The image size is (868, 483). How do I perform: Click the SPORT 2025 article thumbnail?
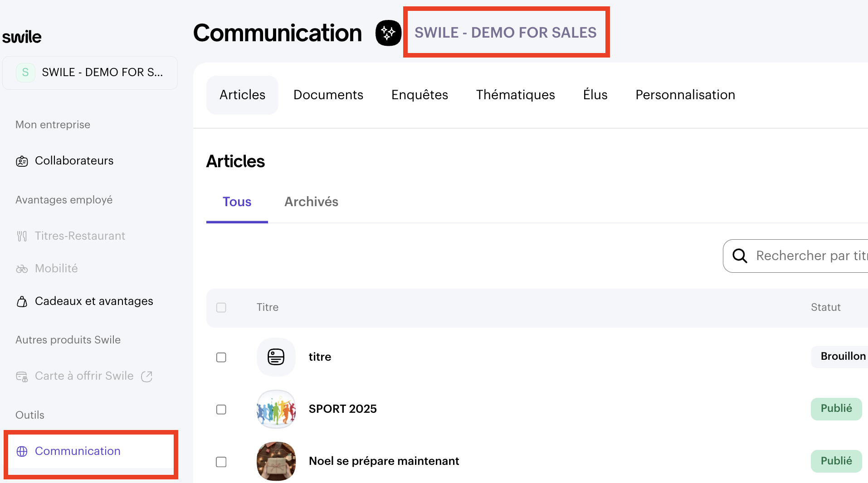tap(276, 409)
